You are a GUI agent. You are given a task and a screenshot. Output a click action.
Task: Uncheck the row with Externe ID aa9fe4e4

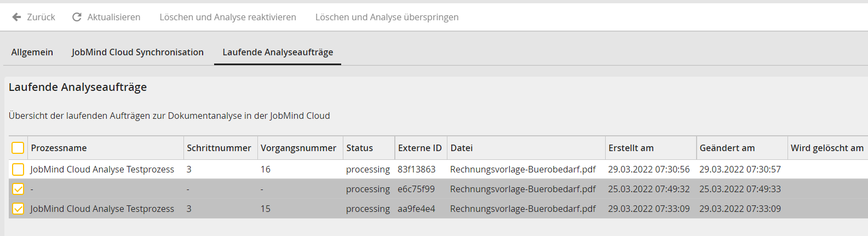[18, 209]
